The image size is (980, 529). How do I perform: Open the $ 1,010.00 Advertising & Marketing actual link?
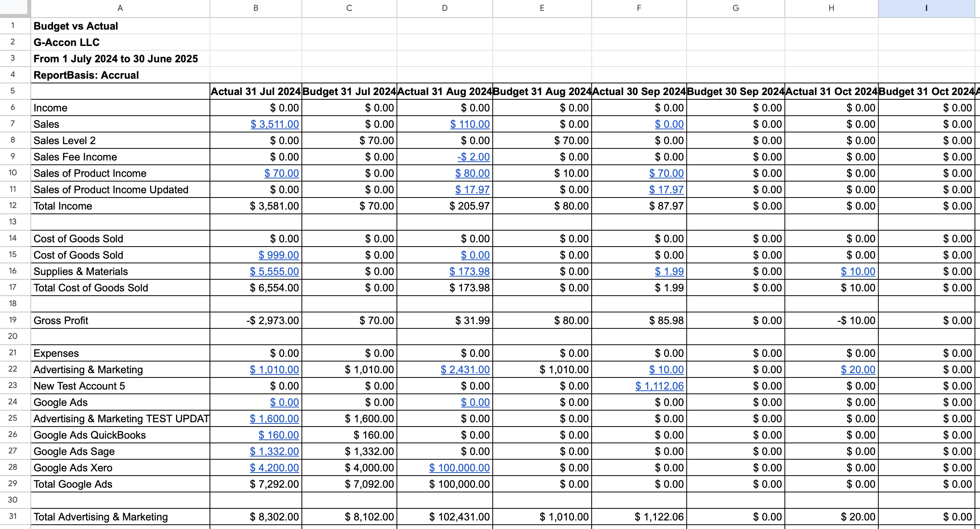click(x=274, y=370)
